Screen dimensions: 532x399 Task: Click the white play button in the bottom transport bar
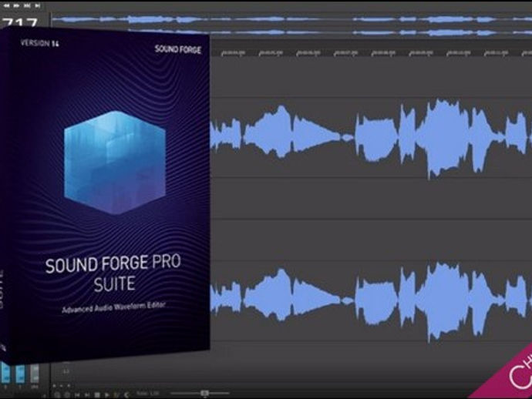[x=107, y=395]
